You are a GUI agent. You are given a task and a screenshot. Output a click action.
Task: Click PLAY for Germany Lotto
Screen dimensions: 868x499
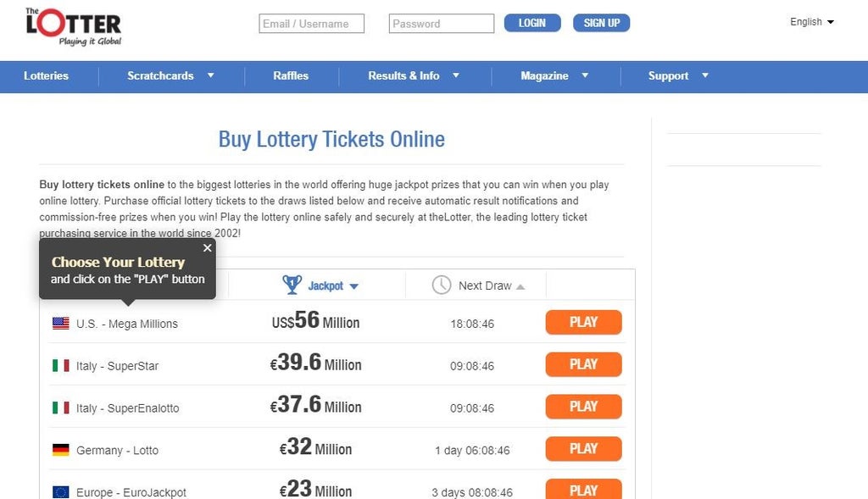pyautogui.click(x=583, y=449)
